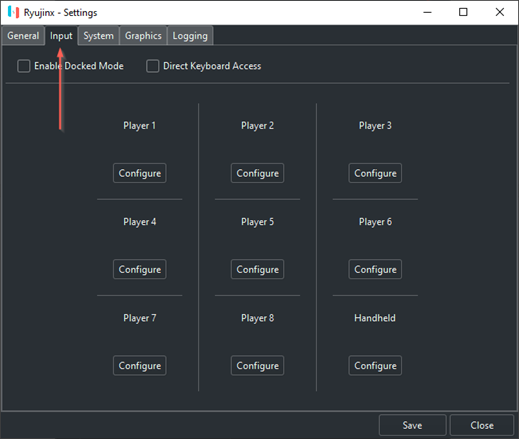Screen dimensions: 519x439
Task: Configure Player 5 controller
Action: [257, 269]
